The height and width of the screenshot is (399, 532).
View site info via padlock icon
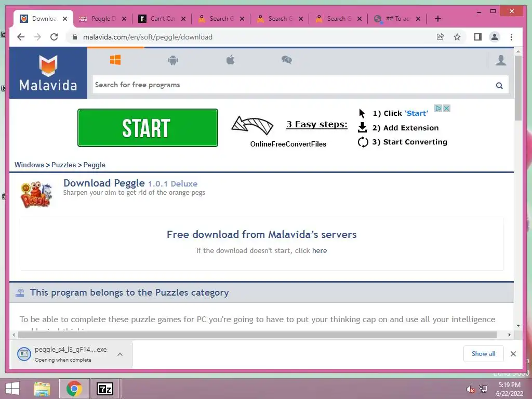(75, 37)
